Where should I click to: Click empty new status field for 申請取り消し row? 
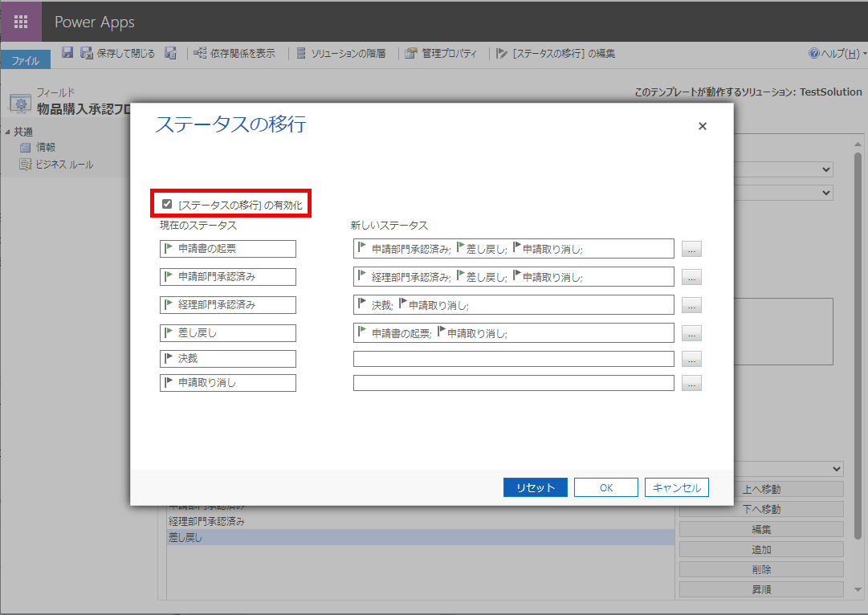(514, 382)
